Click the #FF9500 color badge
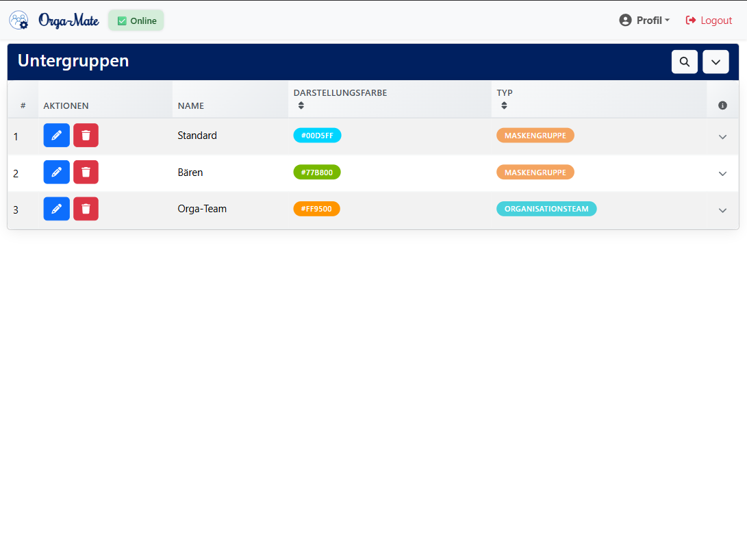747x560 pixels. 316,209
